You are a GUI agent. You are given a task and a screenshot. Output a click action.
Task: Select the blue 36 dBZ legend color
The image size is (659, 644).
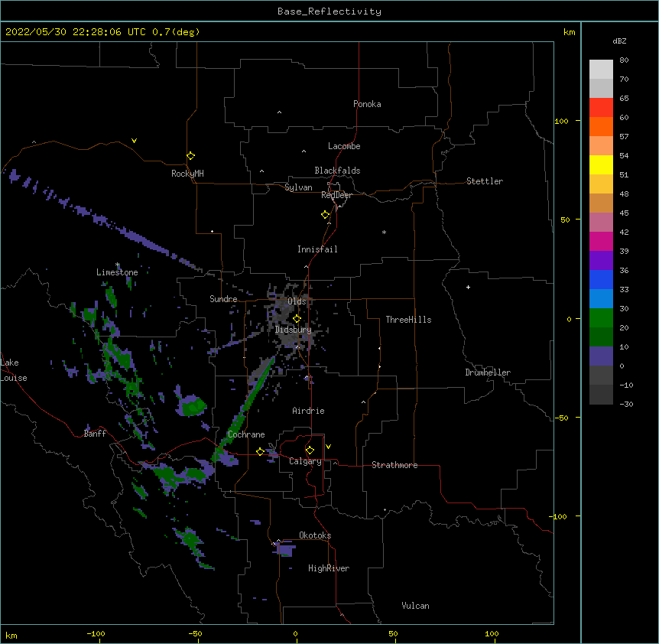pos(601,279)
